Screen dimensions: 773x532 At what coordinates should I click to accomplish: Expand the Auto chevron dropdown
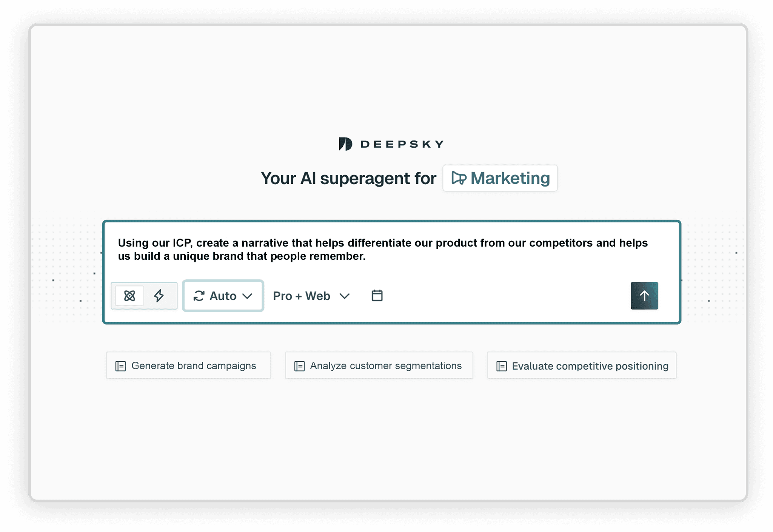[247, 296]
